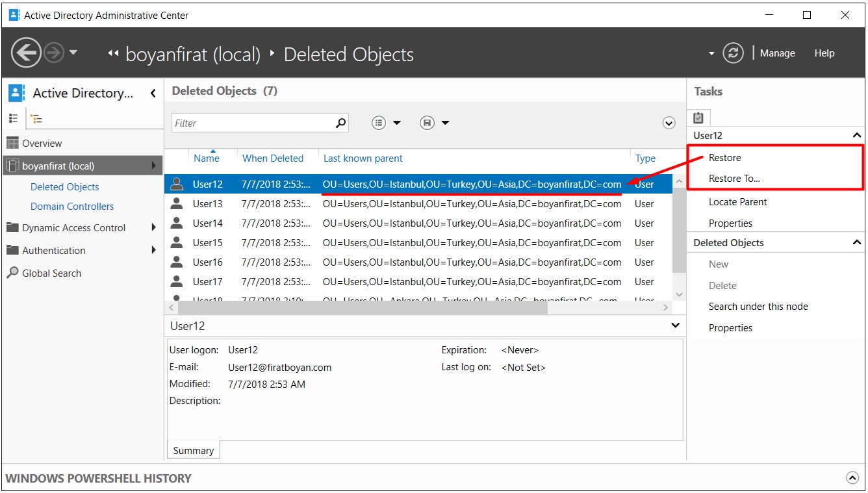Select User17 row

click(x=418, y=281)
